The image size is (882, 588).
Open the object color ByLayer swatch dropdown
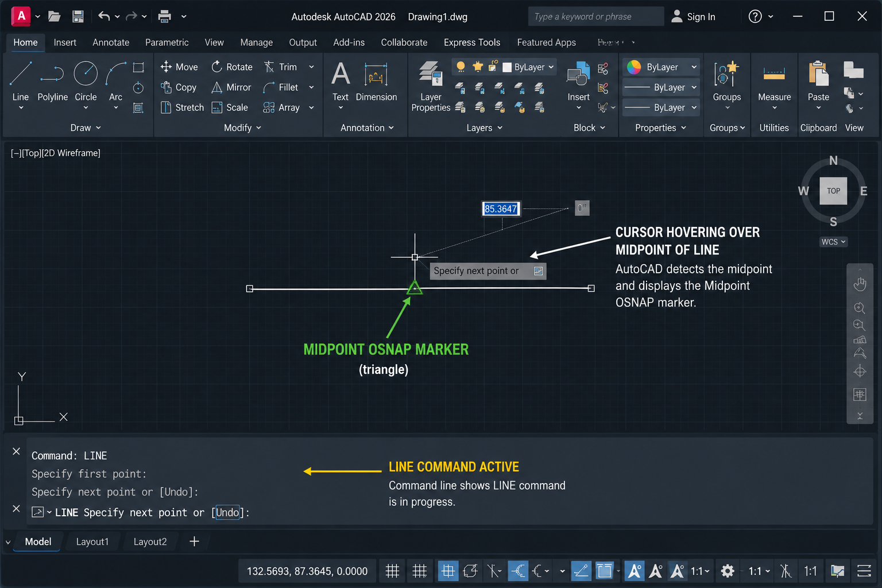pos(661,67)
